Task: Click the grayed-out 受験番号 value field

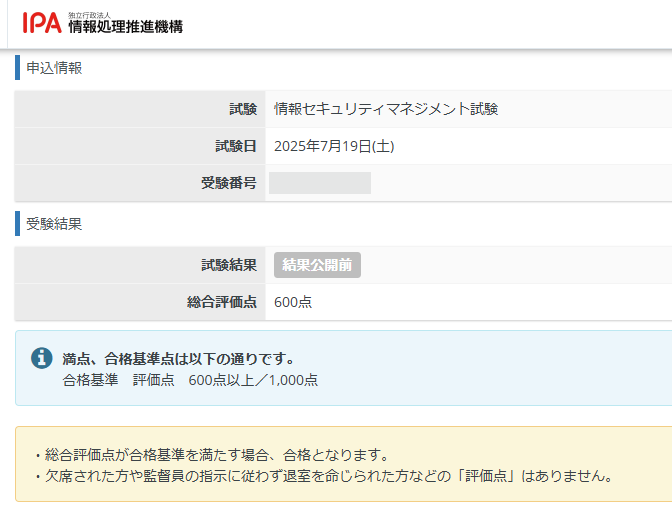Action: pyautogui.click(x=320, y=183)
